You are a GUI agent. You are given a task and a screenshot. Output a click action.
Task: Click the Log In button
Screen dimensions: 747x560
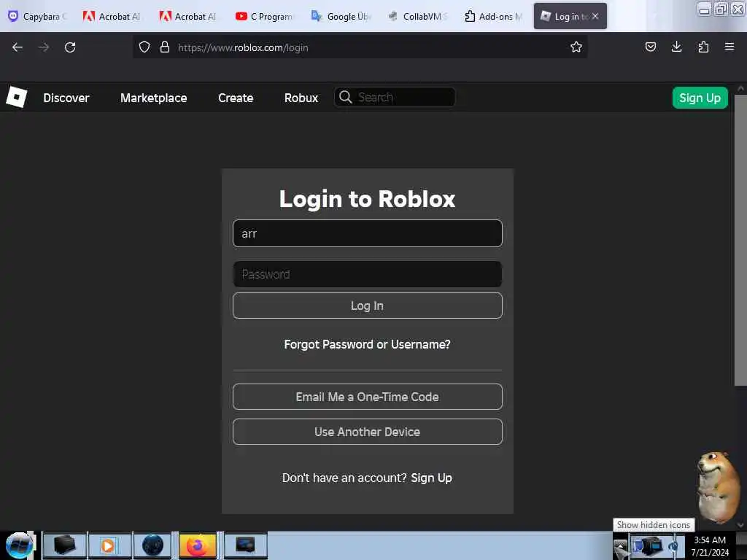click(x=368, y=306)
